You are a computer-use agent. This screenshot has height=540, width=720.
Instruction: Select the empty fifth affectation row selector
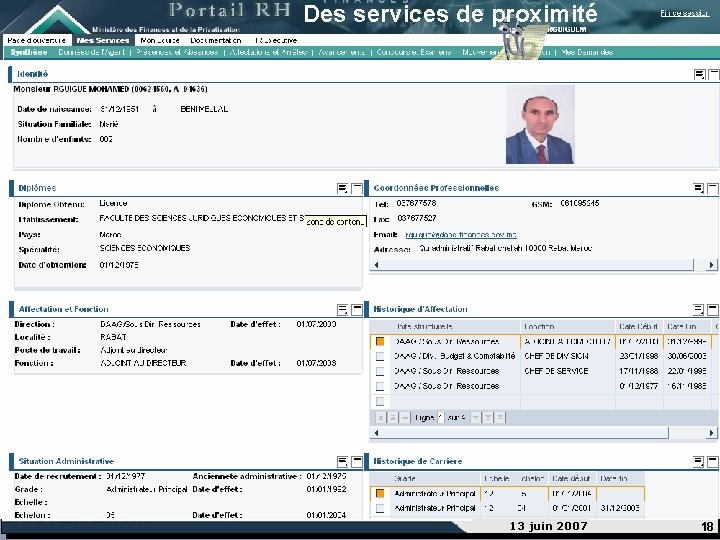point(380,401)
